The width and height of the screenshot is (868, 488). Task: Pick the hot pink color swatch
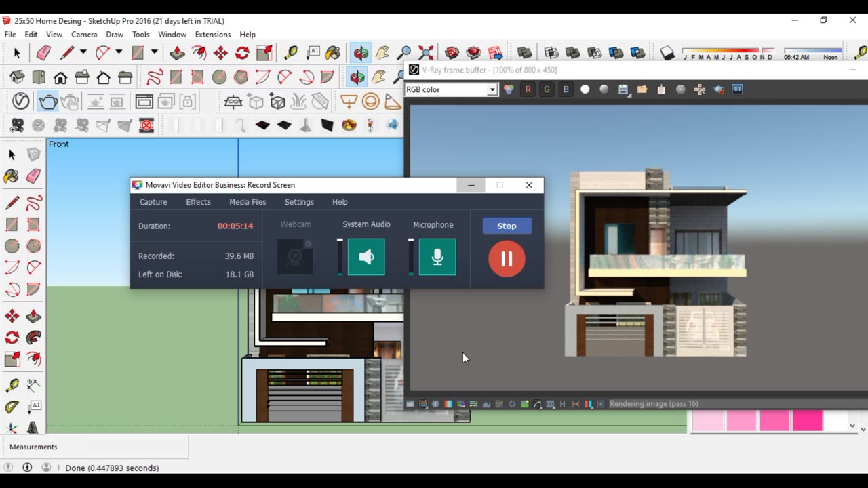pos(807,421)
